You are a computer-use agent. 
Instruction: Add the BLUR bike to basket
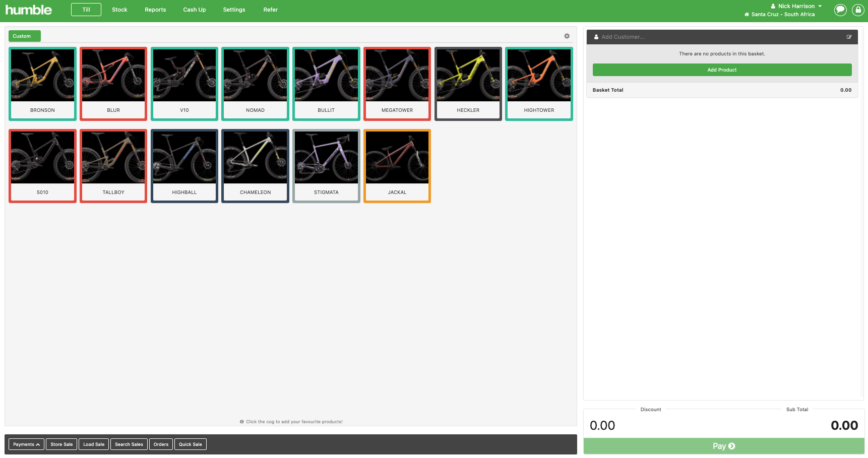(x=113, y=84)
